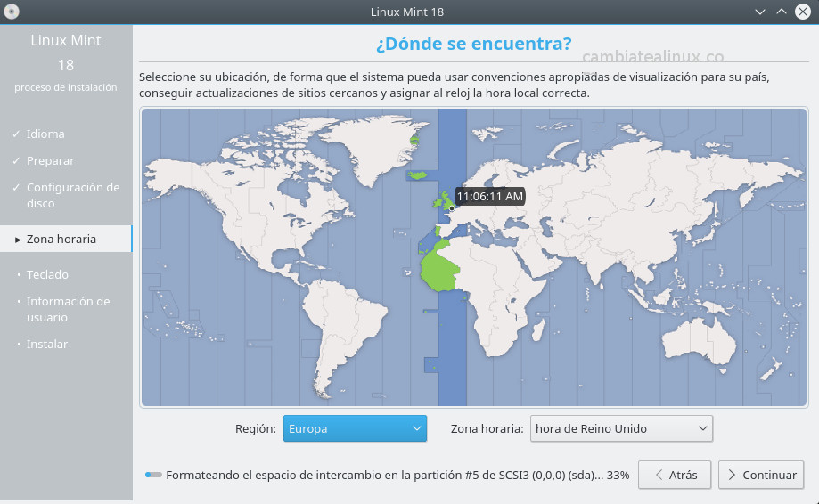Click the installer disc icon in title bar
The height and width of the screenshot is (504, 819).
[x=11, y=12]
